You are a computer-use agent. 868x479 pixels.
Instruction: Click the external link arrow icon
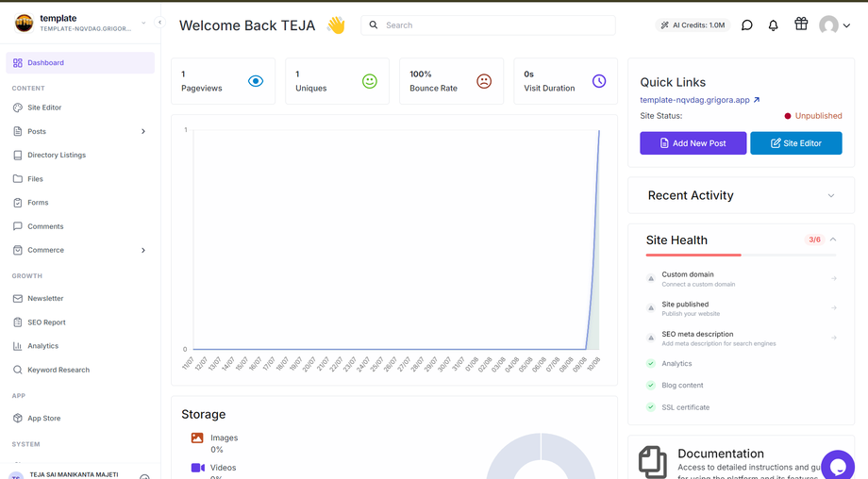click(x=757, y=100)
